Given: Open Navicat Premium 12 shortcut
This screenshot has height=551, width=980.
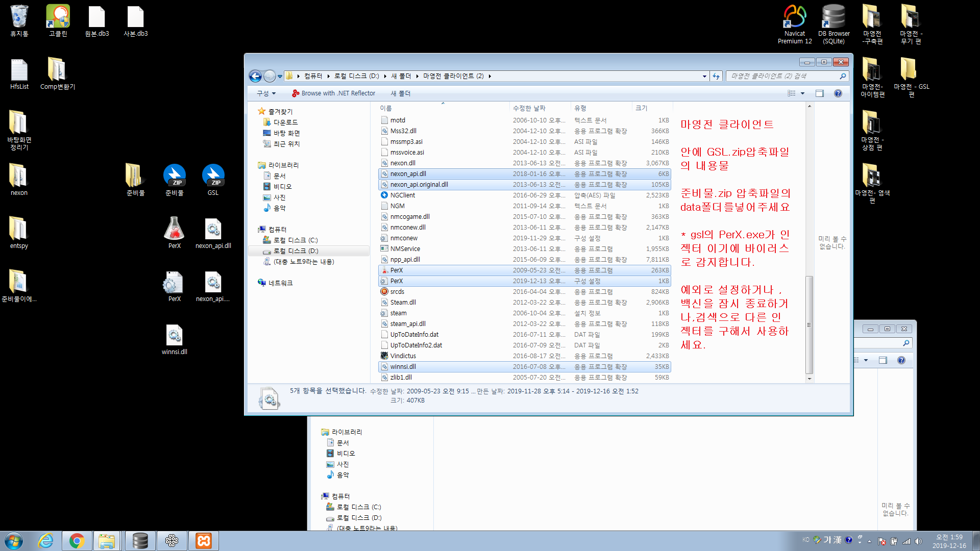Looking at the screenshot, I should (795, 24).
